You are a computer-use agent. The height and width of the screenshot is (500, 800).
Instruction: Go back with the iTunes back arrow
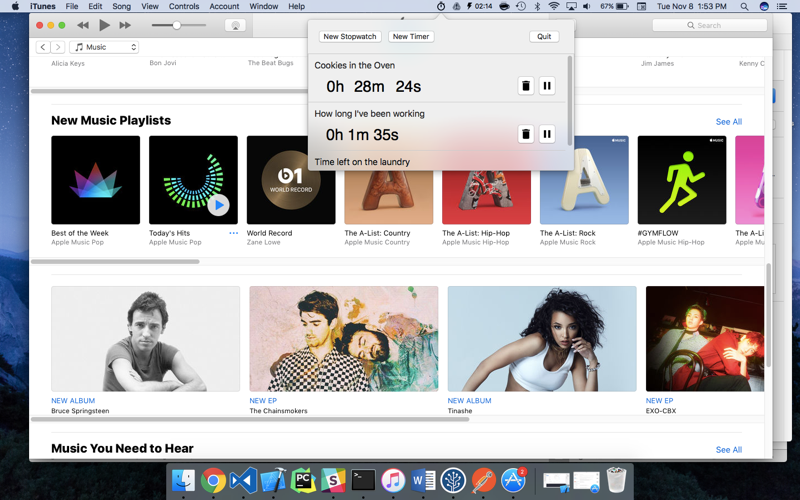(43, 47)
